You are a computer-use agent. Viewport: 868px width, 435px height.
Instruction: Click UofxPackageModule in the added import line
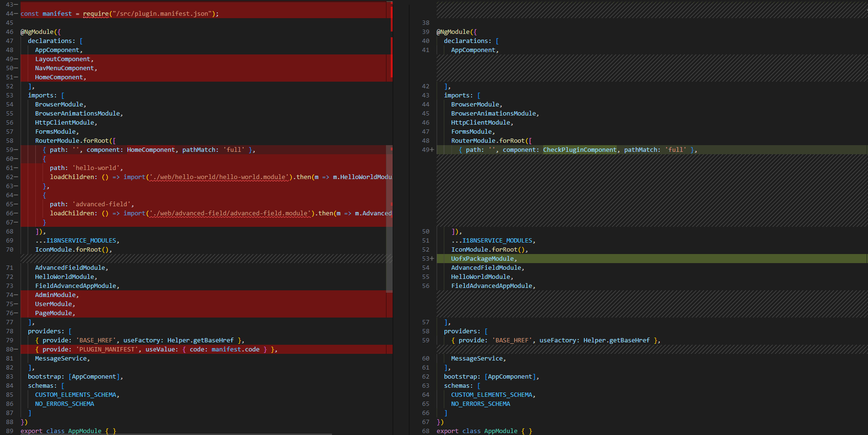pos(482,259)
